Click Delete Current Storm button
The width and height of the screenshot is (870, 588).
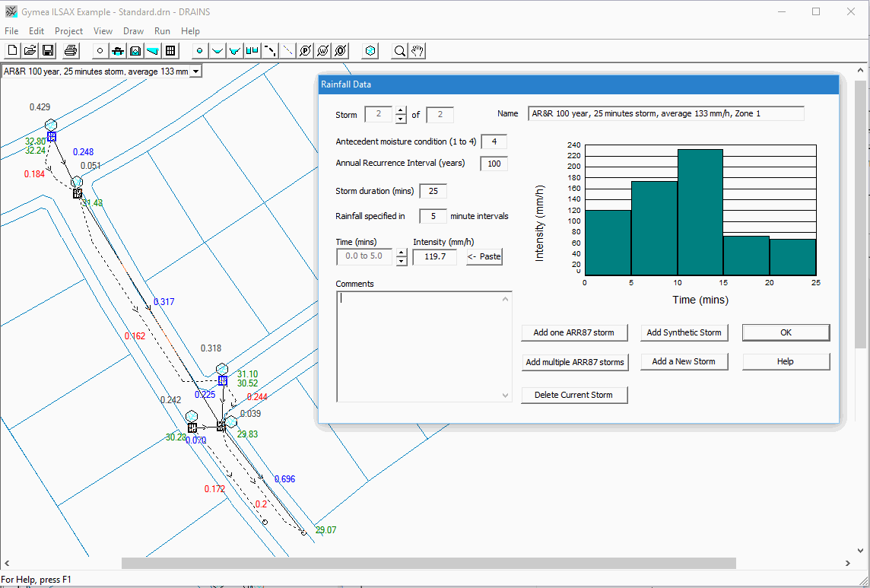574,395
